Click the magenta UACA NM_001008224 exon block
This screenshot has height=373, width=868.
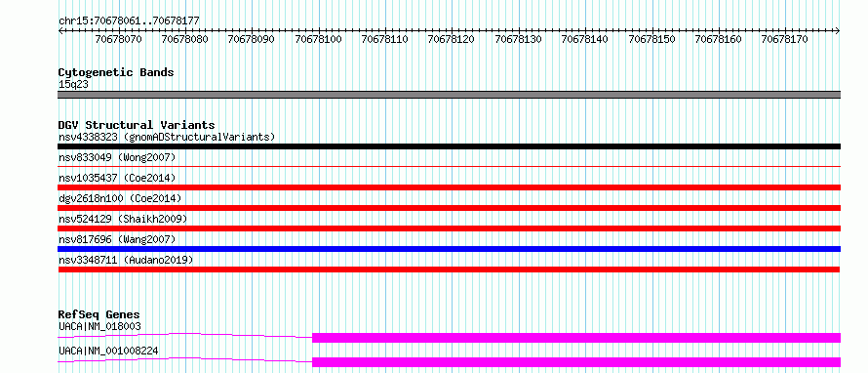(576, 362)
